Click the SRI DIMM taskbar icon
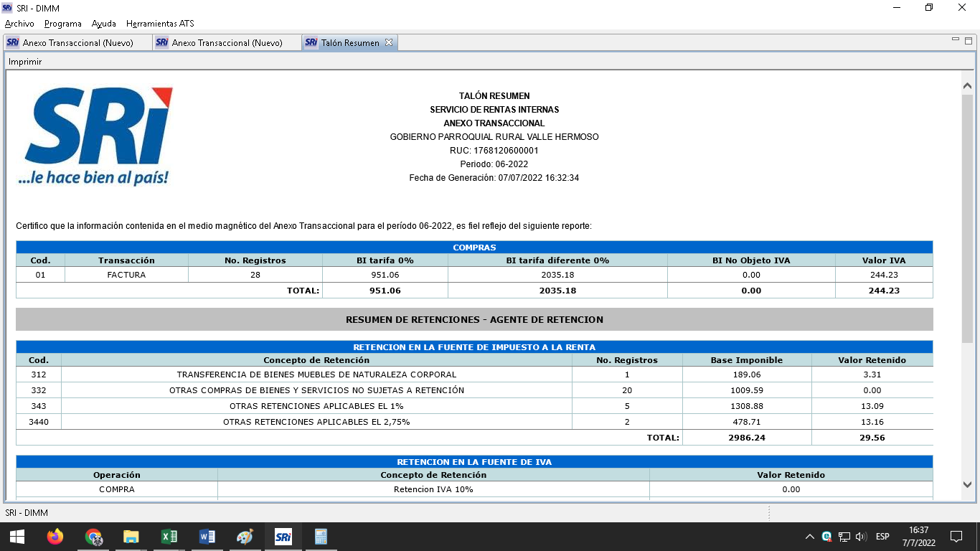This screenshot has width=980, height=551. [283, 537]
